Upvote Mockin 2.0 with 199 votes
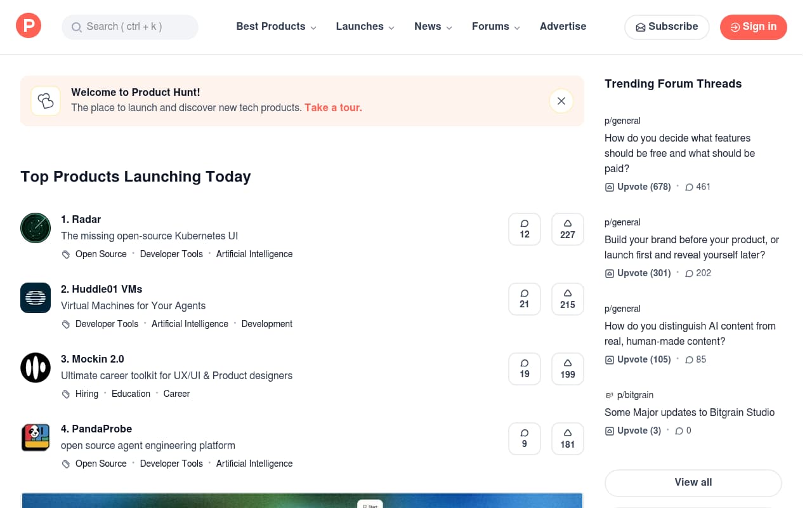This screenshot has width=812, height=508. pos(568,369)
